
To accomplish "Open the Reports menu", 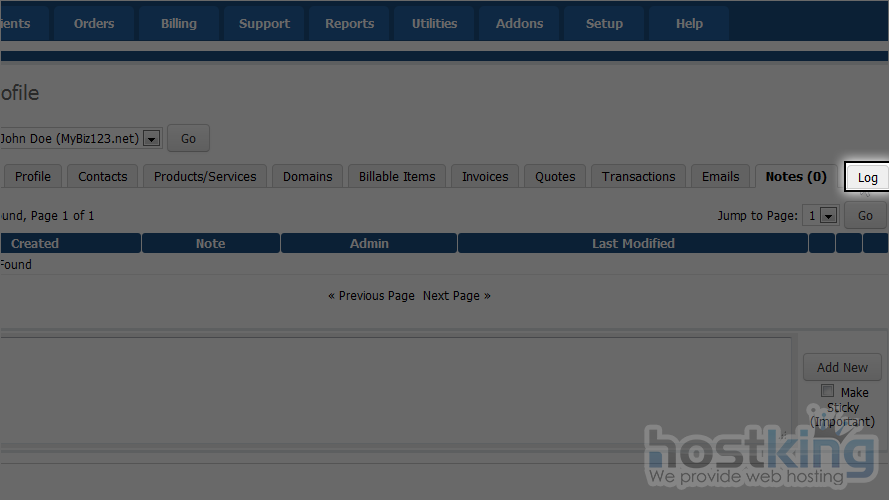I will 349,23.
